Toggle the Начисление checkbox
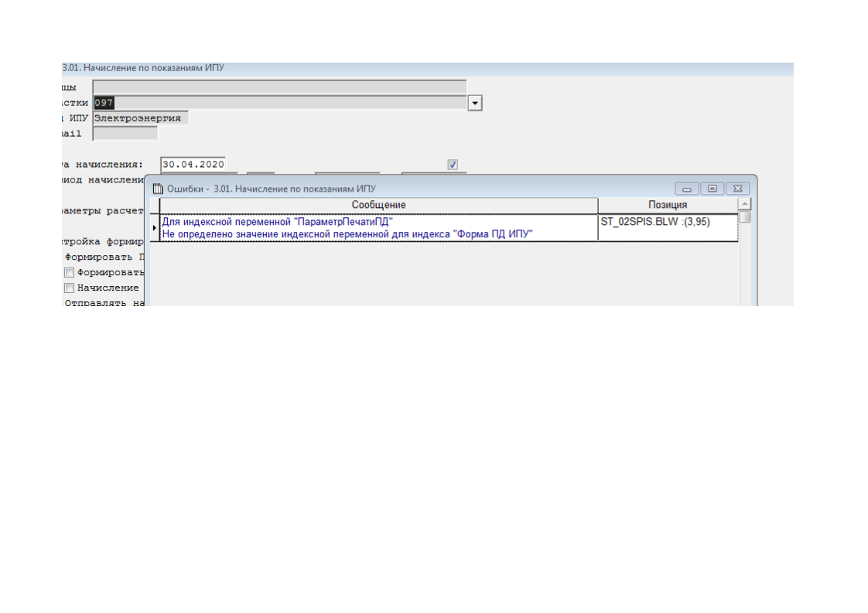The image size is (868, 613). tap(69, 288)
